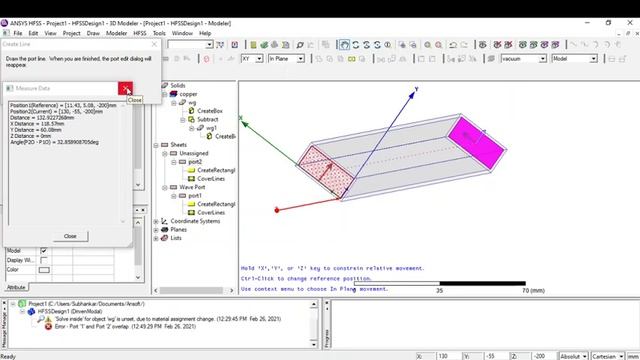Click the 'Distance = 132.9227268mm' line
This screenshot has height=360, width=640.
(42, 118)
